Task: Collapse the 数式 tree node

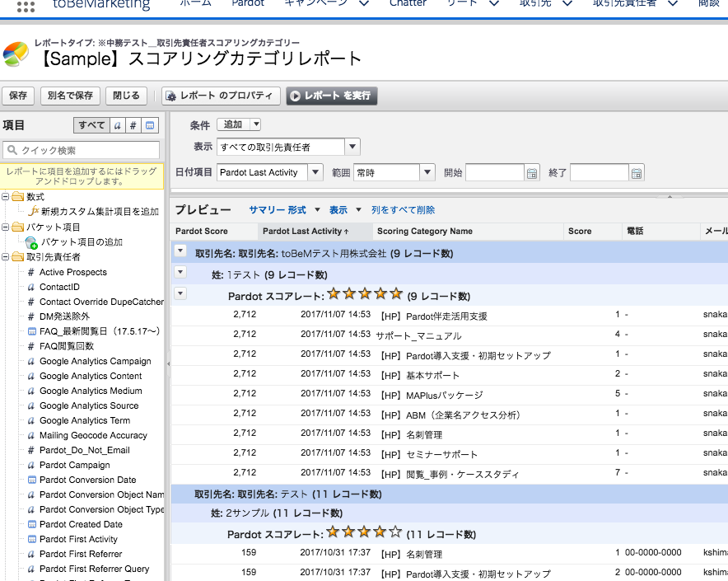Action: point(5,197)
